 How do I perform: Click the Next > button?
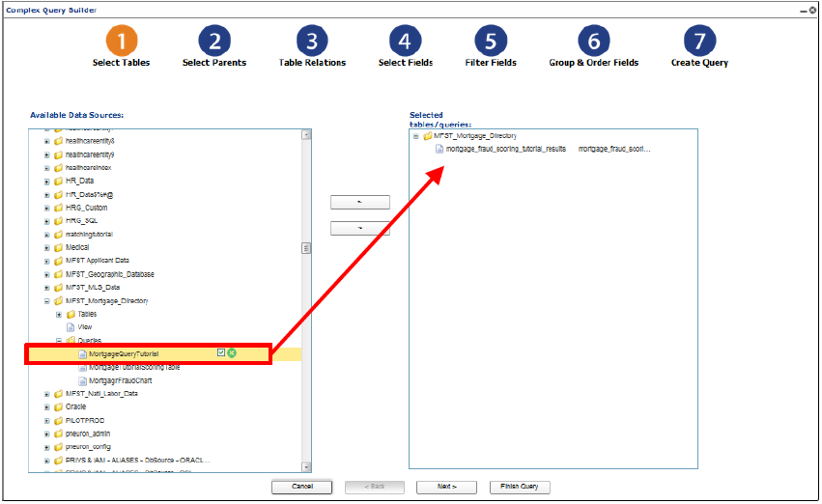pos(446,488)
